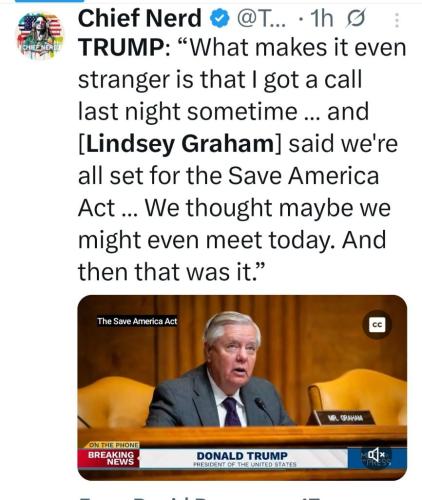Play the Lindsey Graham video thumbnail
Viewport: 422px width, 500px height.
(242, 387)
